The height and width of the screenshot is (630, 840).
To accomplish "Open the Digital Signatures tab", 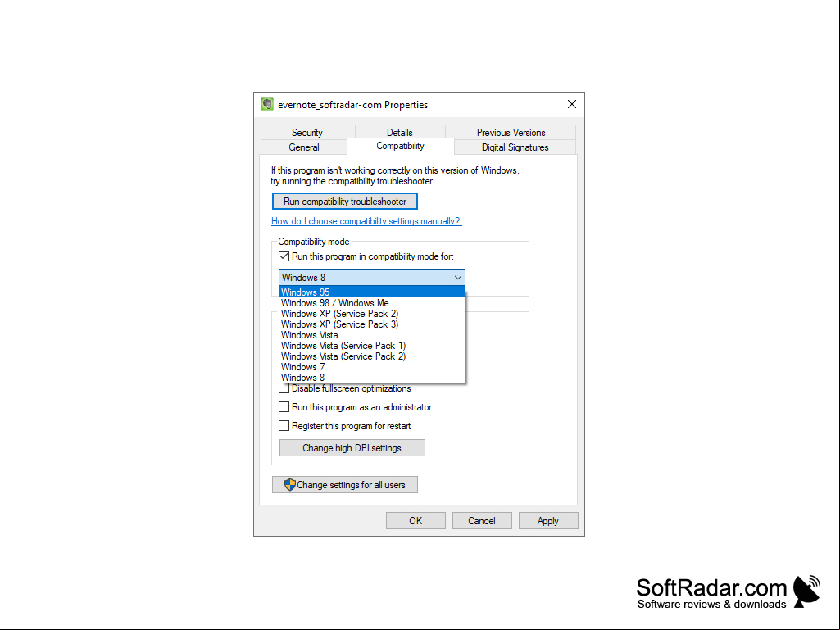I will [515, 147].
